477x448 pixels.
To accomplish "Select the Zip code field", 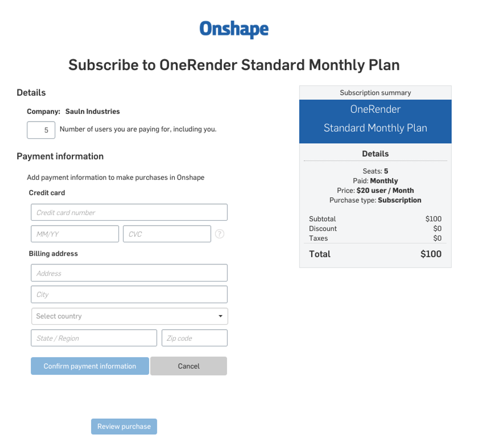I will click(x=194, y=338).
